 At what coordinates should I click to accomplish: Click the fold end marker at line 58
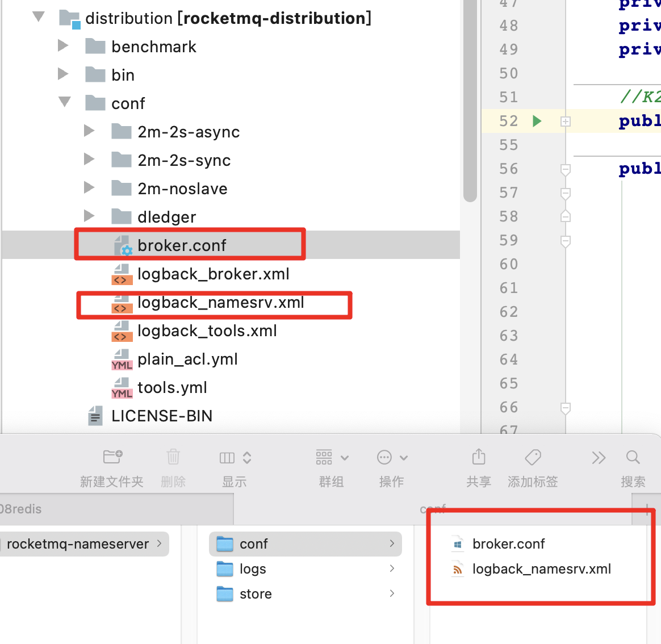click(x=565, y=216)
